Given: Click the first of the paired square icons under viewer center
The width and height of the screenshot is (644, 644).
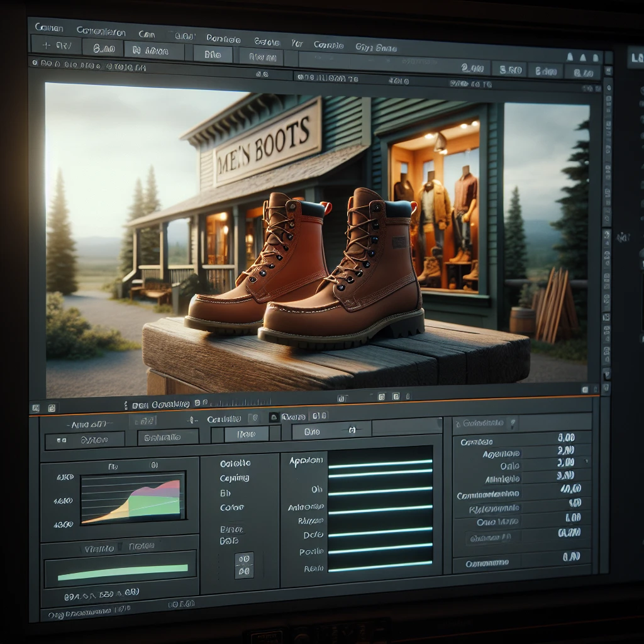Looking at the screenshot, I should 381,396.
